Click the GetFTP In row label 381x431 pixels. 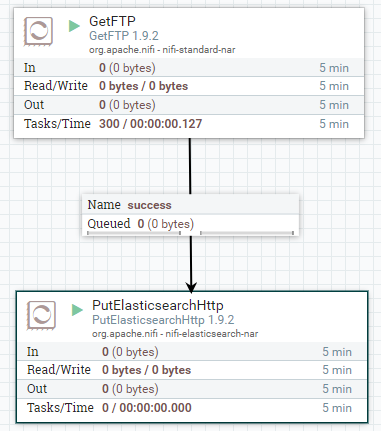[30, 68]
